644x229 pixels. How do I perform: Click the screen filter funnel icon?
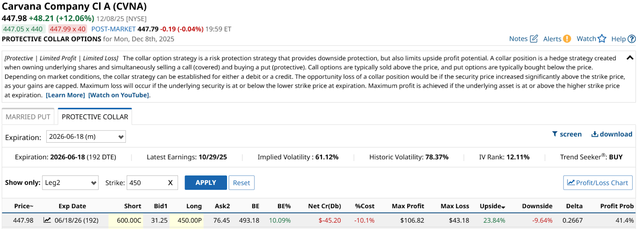tap(555, 134)
